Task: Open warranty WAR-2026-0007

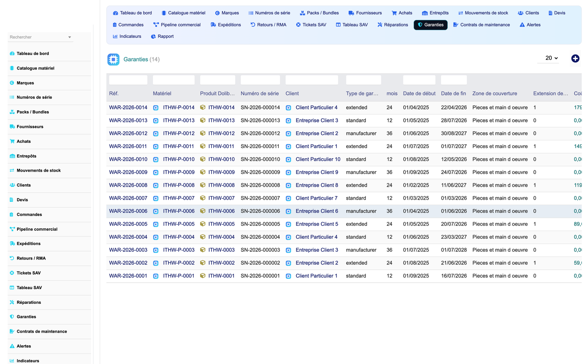Action: pos(128,198)
